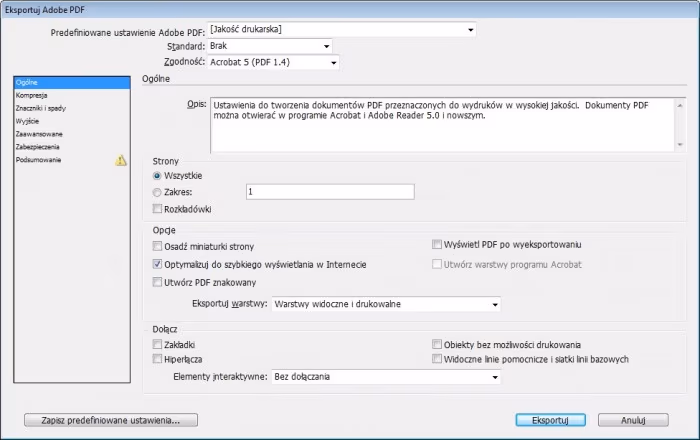Click inside the Opis description text area
700x440 pixels.
click(x=442, y=125)
